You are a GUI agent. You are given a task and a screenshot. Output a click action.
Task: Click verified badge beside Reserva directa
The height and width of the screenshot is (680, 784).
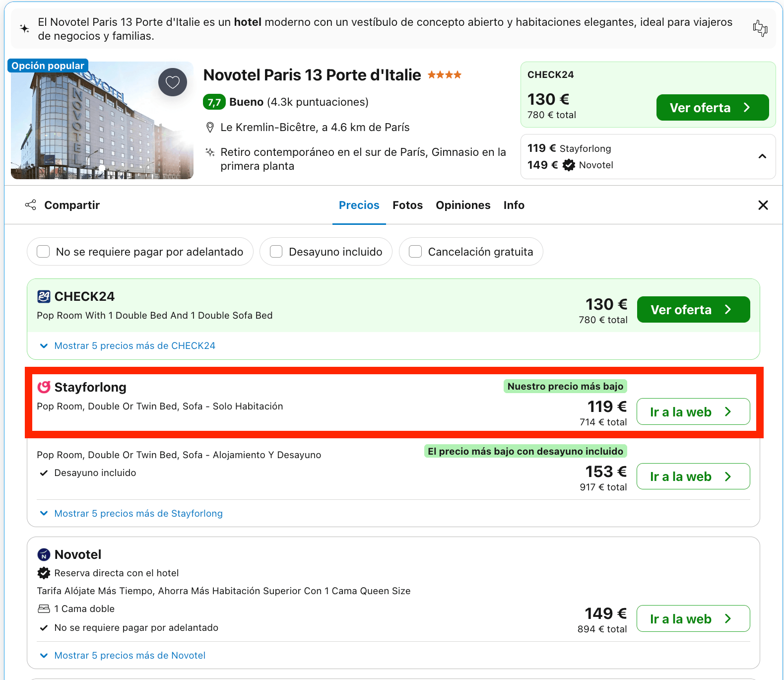(44, 573)
